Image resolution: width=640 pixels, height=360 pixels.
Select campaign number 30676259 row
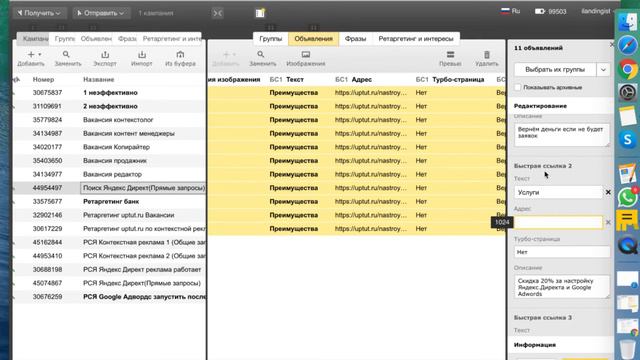click(109, 297)
